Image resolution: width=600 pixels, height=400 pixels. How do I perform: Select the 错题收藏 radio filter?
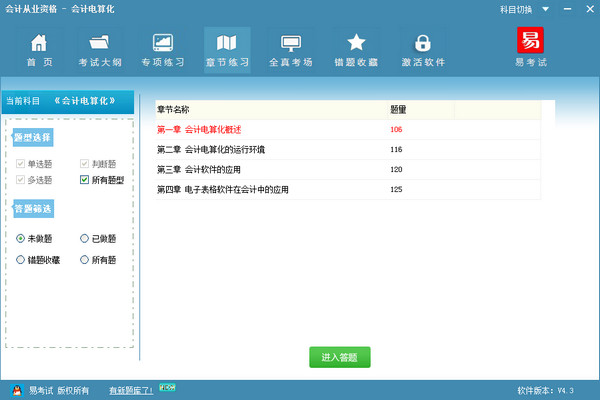[20, 260]
